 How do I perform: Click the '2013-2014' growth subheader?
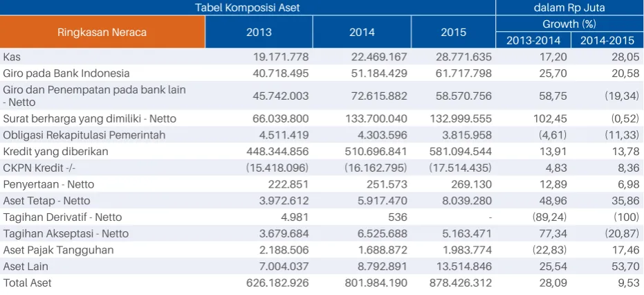tap(533, 40)
